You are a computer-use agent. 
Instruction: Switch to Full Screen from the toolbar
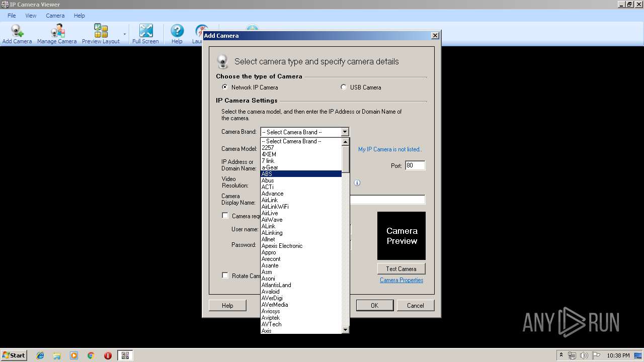point(145,34)
